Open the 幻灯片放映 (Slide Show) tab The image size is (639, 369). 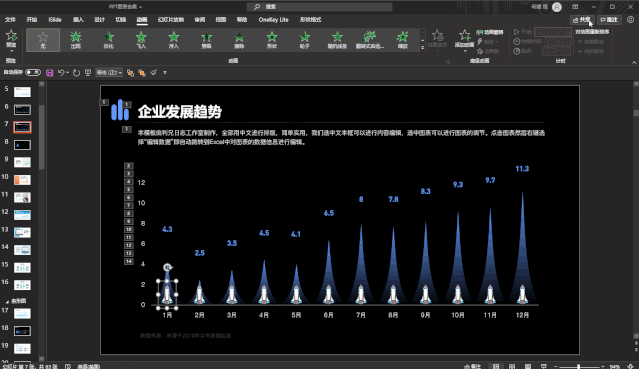coord(171,20)
